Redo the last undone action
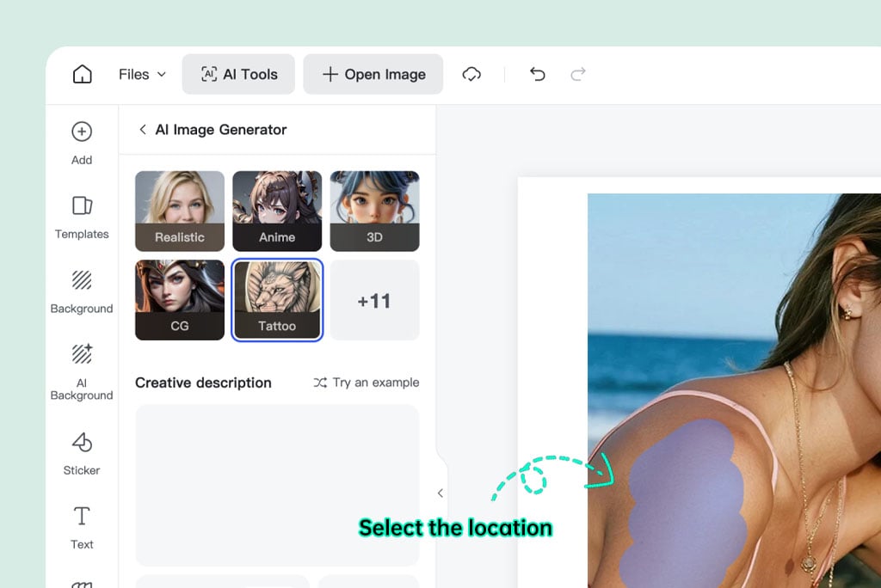Image resolution: width=881 pixels, height=588 pixels. point(578,74)
